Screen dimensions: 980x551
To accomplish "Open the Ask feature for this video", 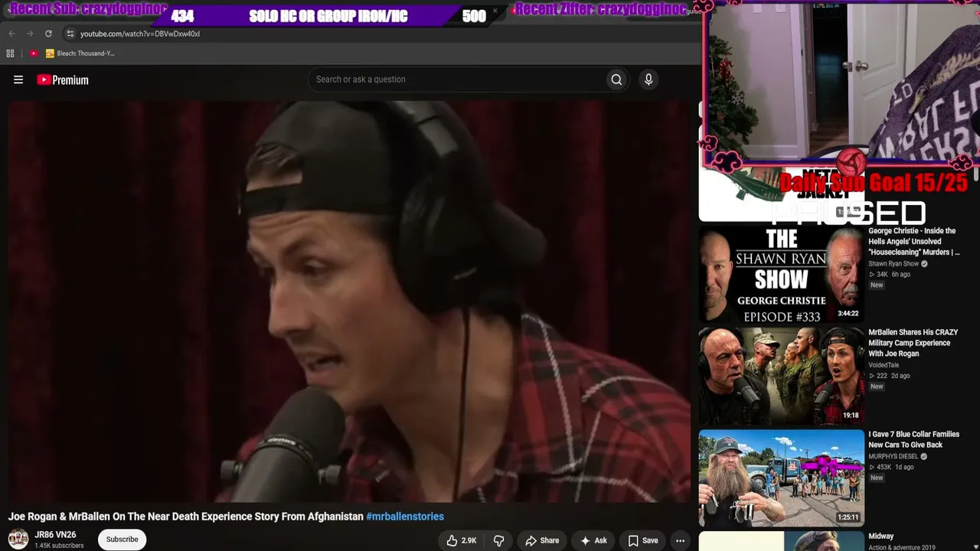I will coord(593,540).
